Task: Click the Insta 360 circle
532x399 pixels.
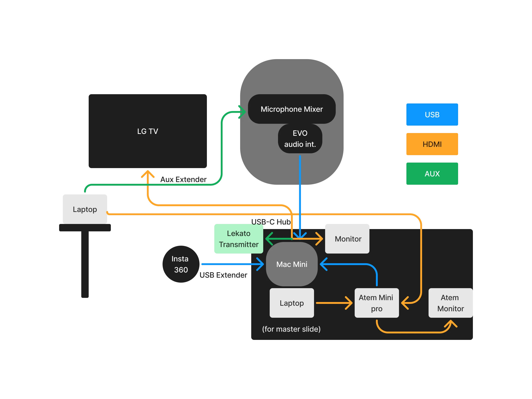Action: (181, 264)
